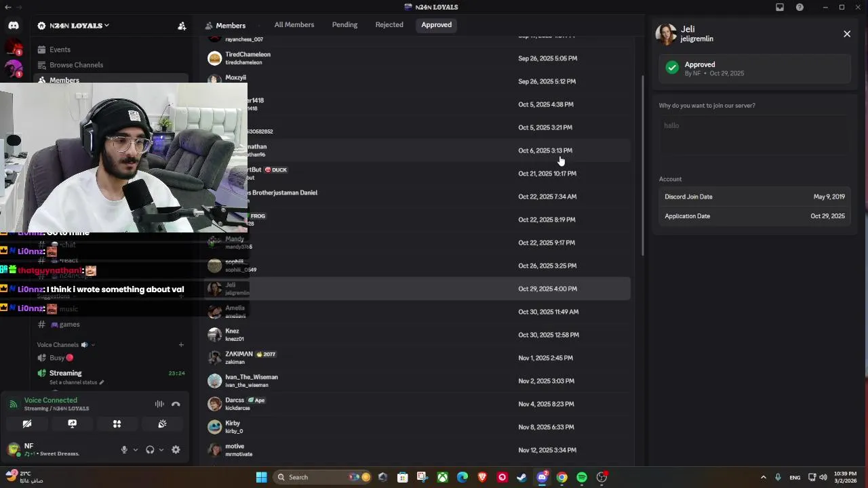Select the Kirby member row
Viewport: 868px width, 488px height.
[x=417, y=427]
